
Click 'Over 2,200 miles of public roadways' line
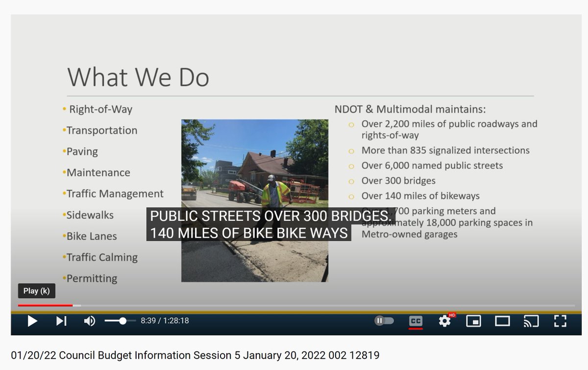(449, 124)
